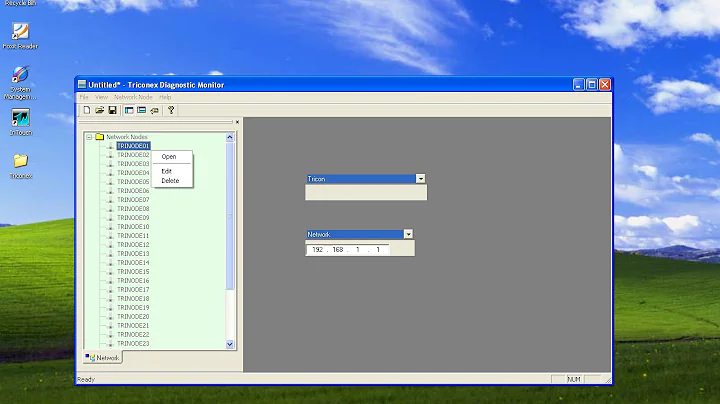Open the InTouch desktop shortcut
Viewport: 720px width, 404px height.
[21, 122]
